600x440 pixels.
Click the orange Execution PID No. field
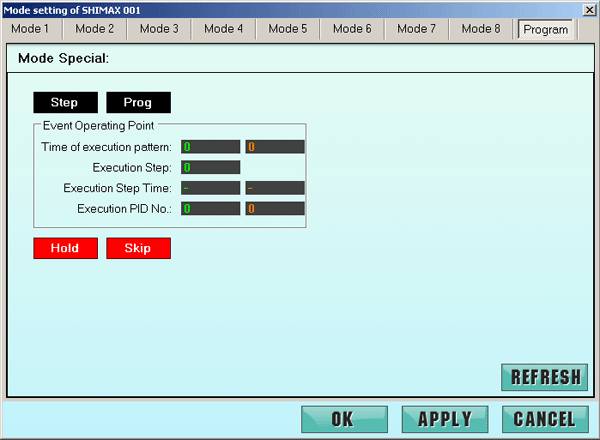point(275,209)
